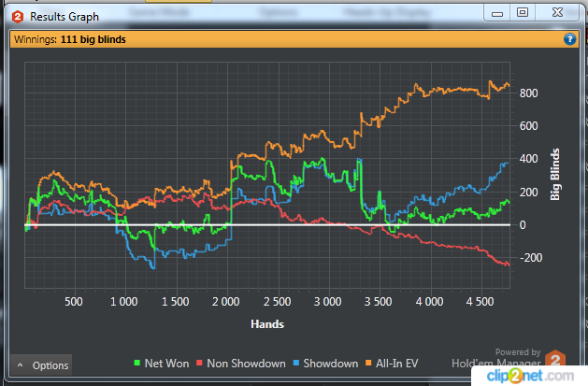
Task: Click the 2 000 hands axis label
Action: (225, 302)
